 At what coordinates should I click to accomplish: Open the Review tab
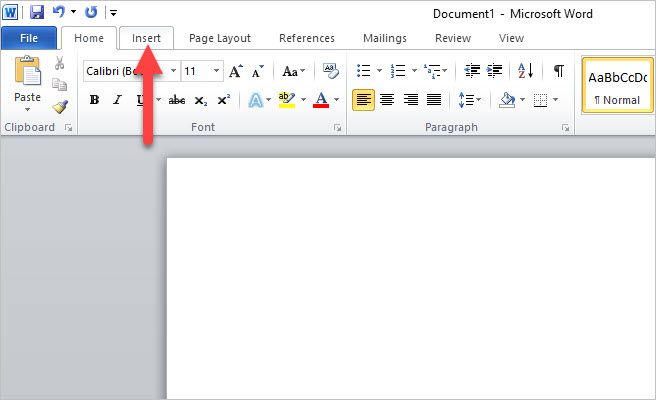[x=453, y=38]
